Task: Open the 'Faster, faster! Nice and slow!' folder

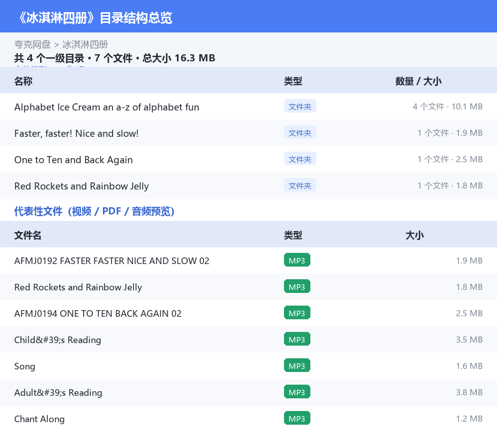Action: [x=248, y=133]
